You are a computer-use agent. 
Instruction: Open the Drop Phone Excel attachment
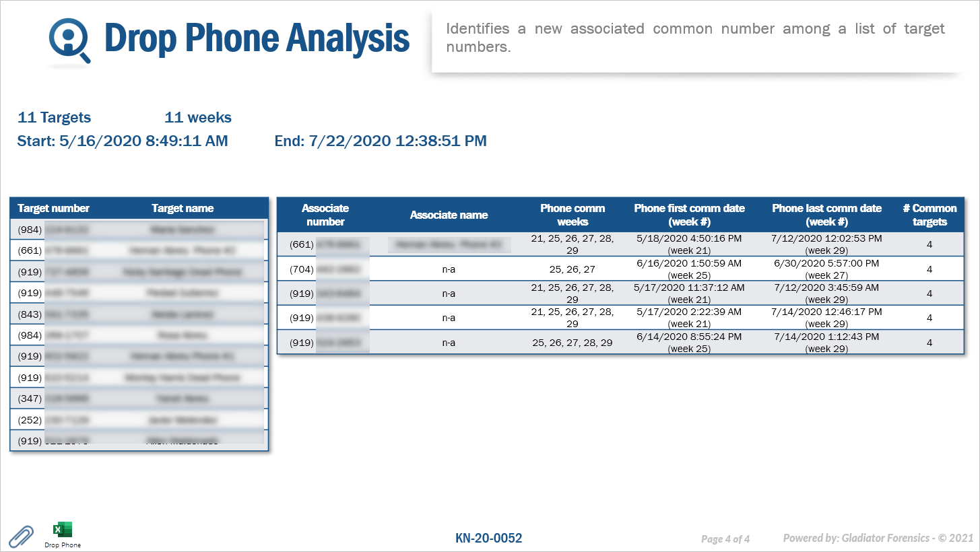coord(62,530)
